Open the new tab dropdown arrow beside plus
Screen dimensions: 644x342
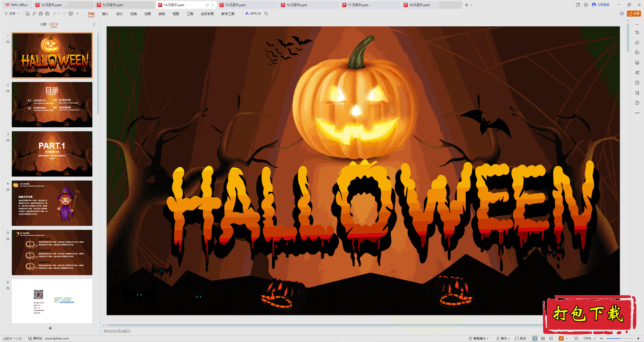point(472,5)
